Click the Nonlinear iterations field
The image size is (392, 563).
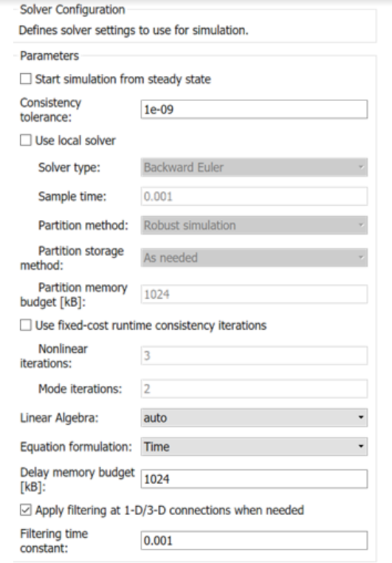coord(254,356)
